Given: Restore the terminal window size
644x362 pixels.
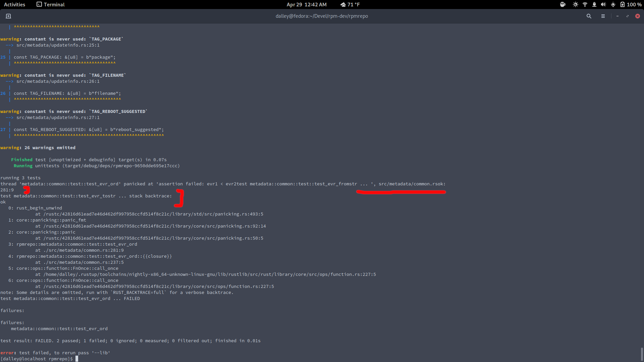Looking at the screenshot, I should click(627, 16).
